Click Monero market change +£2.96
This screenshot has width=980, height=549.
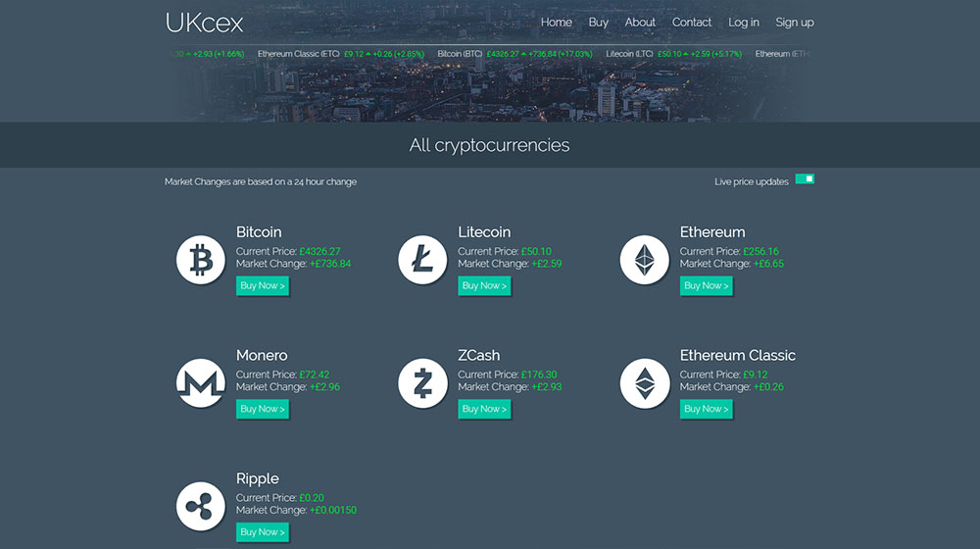pyautogui.click(x=325, y=387)
